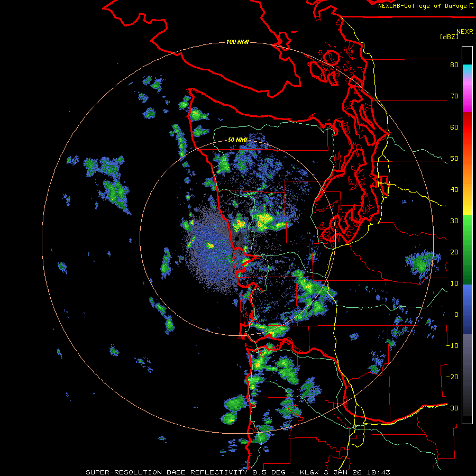
Task: Click the black radar site dot at ring center
Action: (237, 239)
